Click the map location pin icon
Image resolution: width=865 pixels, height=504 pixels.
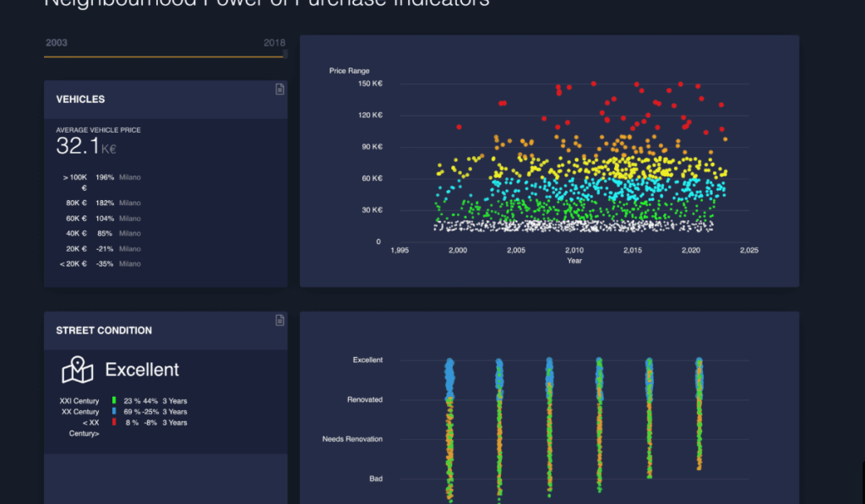click(77, 369)
